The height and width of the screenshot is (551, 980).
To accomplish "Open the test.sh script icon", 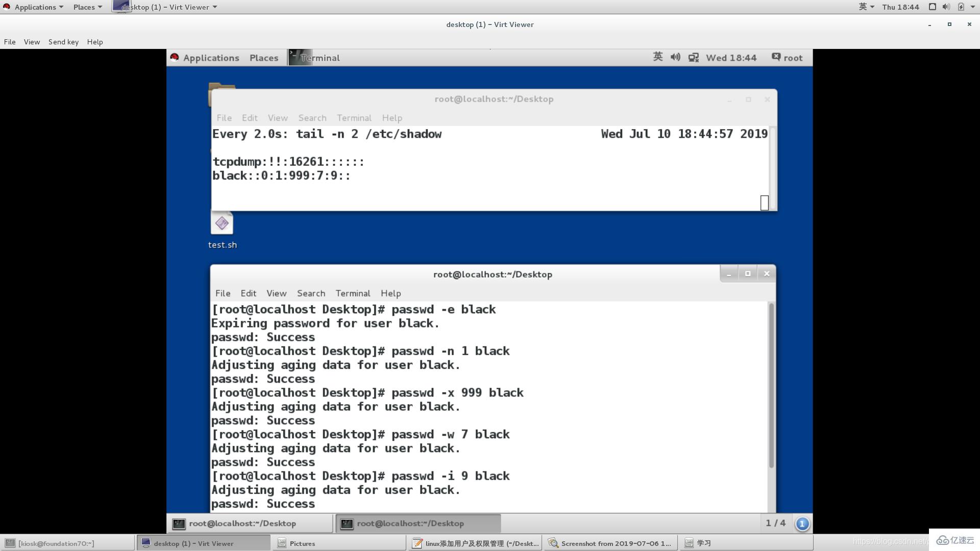I will [x=222, y=222].
